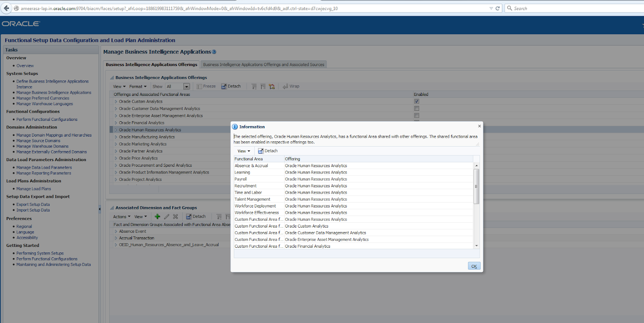Add a fact group with the green plus icon
This screenshot has height=323, width=644.
pyautogui.click(x=157, y=216)
